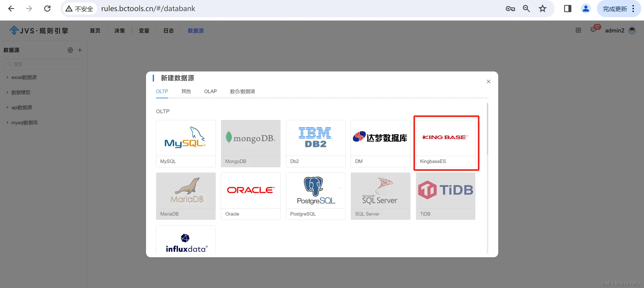Pick the PostgreSQL data source card

point(316,196)
